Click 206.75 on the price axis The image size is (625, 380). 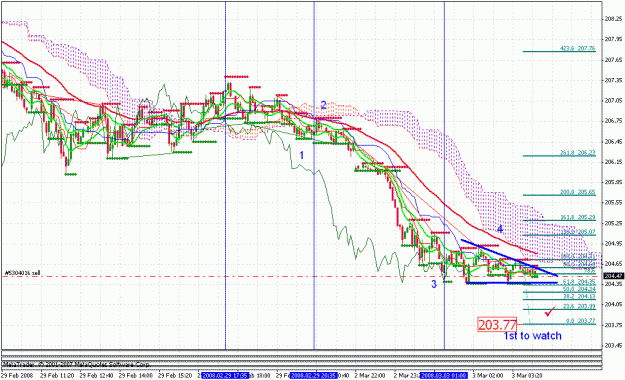[x=613, y=121]
